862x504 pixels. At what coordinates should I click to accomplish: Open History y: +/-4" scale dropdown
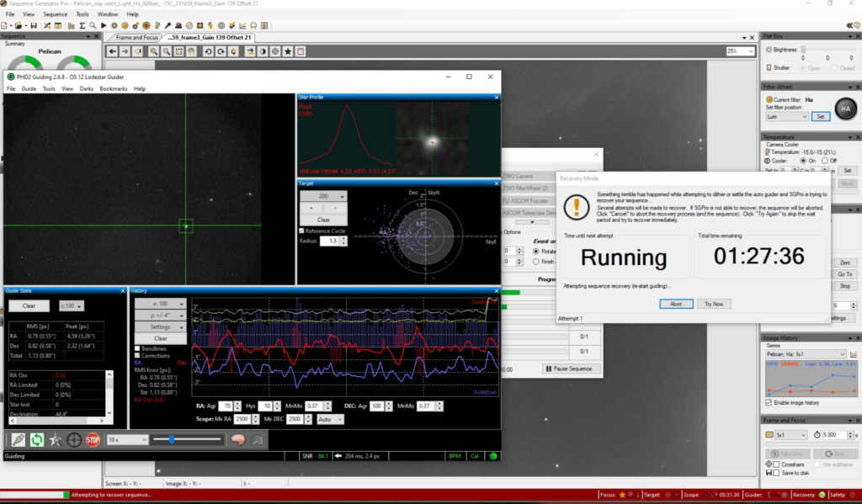click(161, 316)
